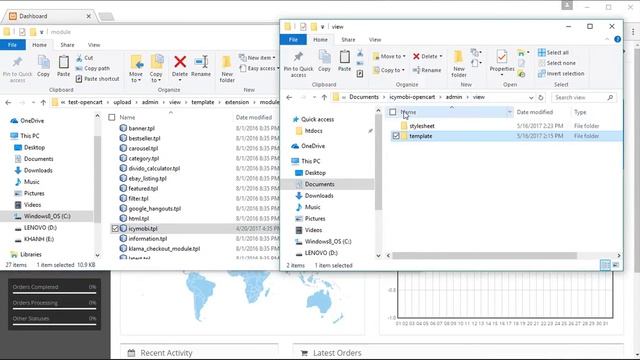Click the template breadcrumb in module window
This screenshot has height=360, width=640.
[x=202, y=102]
